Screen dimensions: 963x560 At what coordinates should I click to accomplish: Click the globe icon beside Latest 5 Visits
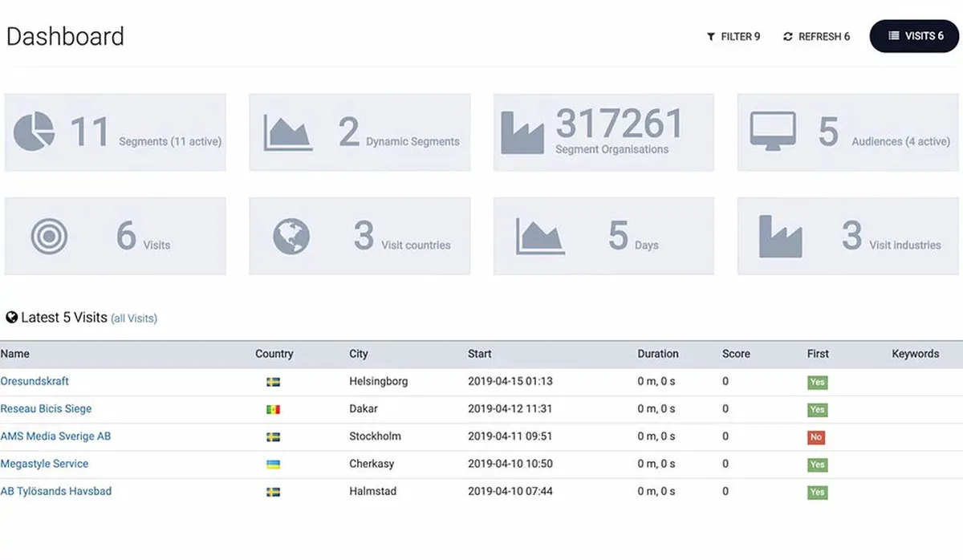pyautogui.click(x=11, y=318)
